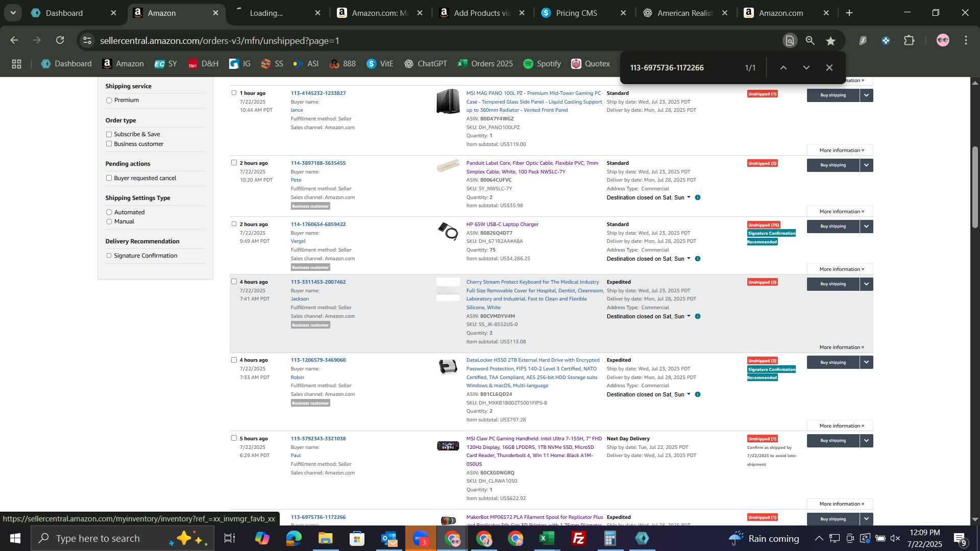980x551 pixels.
Task: Open the Quotex bookmark
Action: point(591,64)
